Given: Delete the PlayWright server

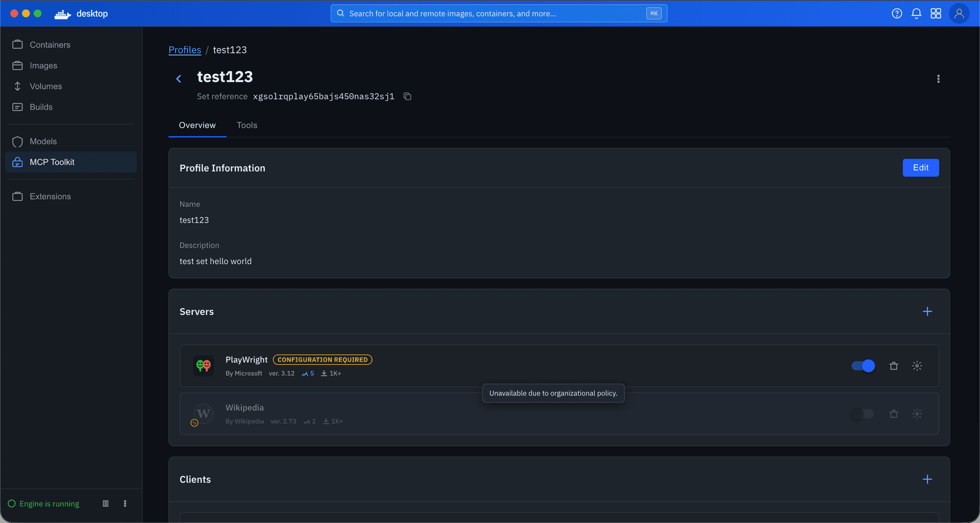Looking at the screenshot, I should [x=893, y=366].
